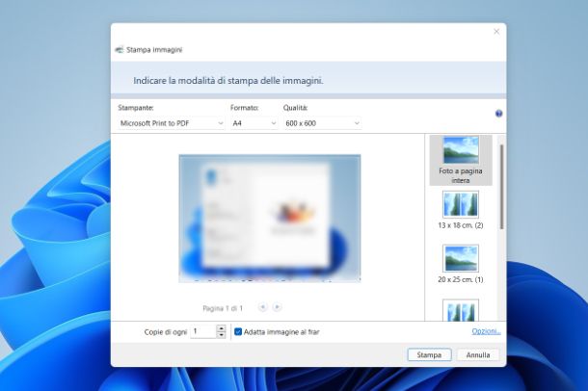588x391 pixels.
Task: Open the Opzioni link
Action: pos(486,331)
